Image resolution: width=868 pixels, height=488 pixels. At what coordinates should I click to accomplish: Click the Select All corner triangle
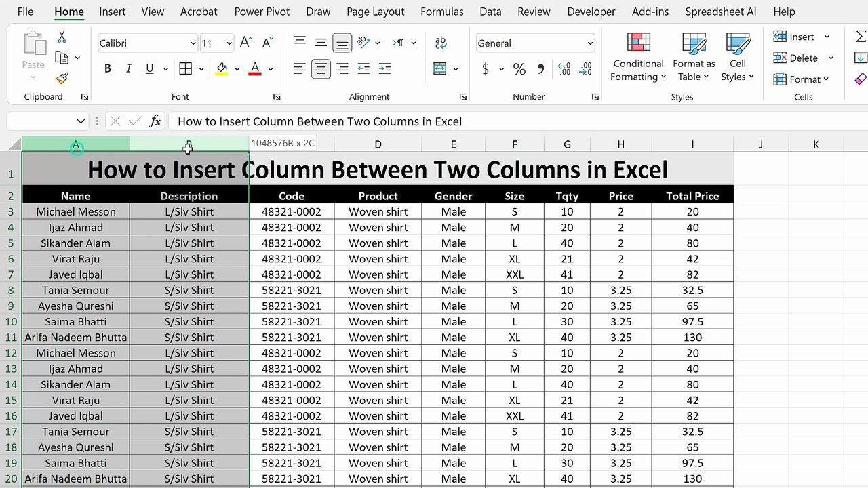(14, 144)
